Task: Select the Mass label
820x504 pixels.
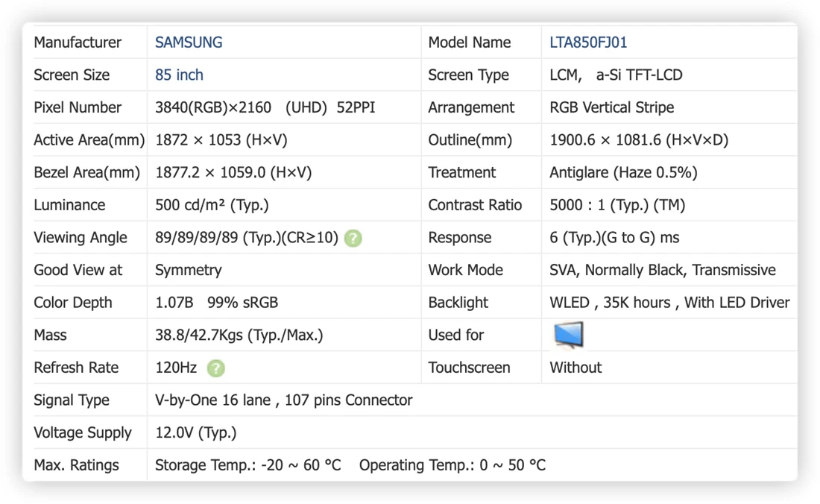Action: click(50, 335)
